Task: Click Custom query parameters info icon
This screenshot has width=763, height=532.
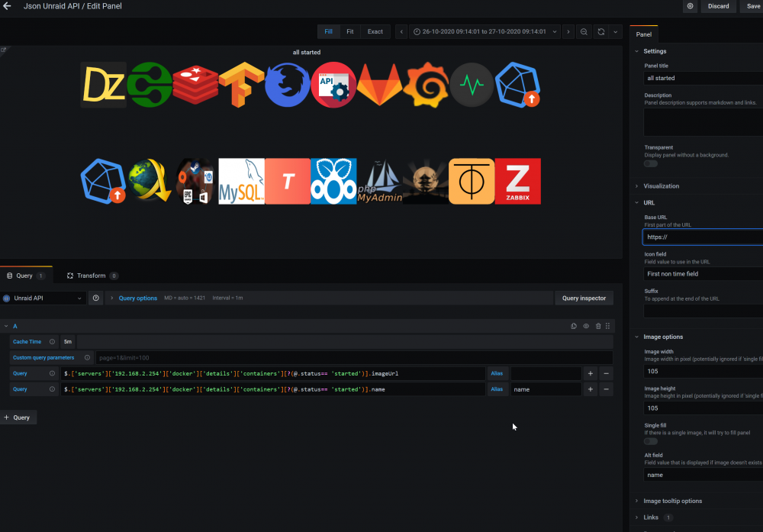Action: pos(87,358)
